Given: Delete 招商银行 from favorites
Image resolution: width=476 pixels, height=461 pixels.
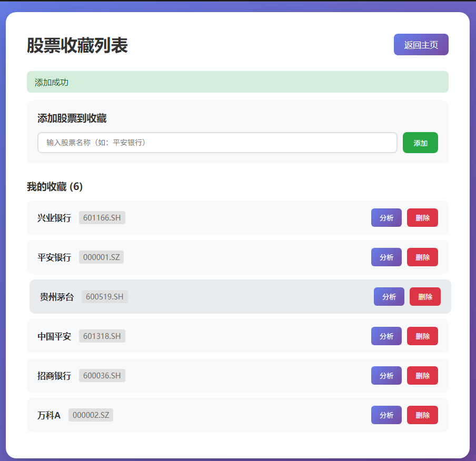Looking at the screenshot, I should click(x=422, y=375).
